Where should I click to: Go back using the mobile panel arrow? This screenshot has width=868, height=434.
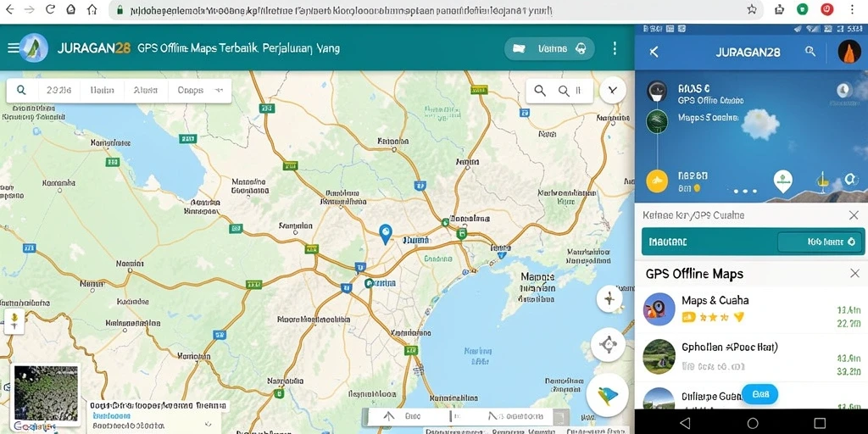coord(654,52)
